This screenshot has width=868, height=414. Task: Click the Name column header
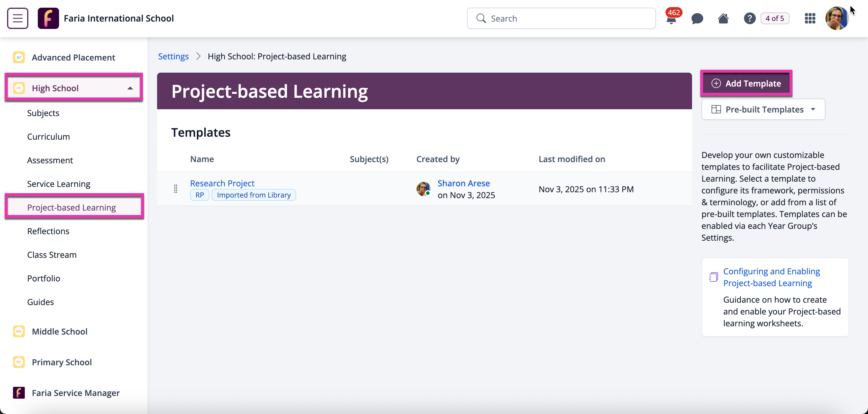tap(202, 159)
